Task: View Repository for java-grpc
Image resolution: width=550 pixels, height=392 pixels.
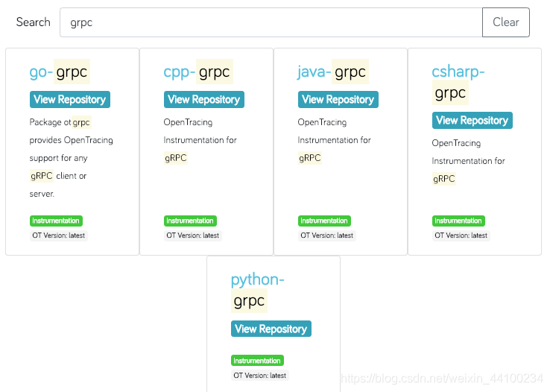Action: point(338,100)
